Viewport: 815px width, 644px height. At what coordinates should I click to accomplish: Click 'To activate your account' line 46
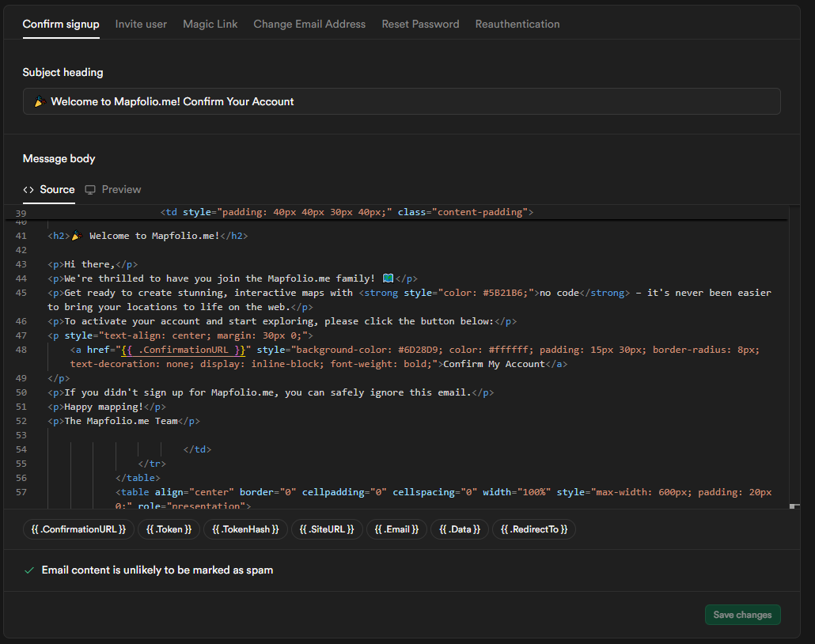pyautogui.click(x=282, y=321)
